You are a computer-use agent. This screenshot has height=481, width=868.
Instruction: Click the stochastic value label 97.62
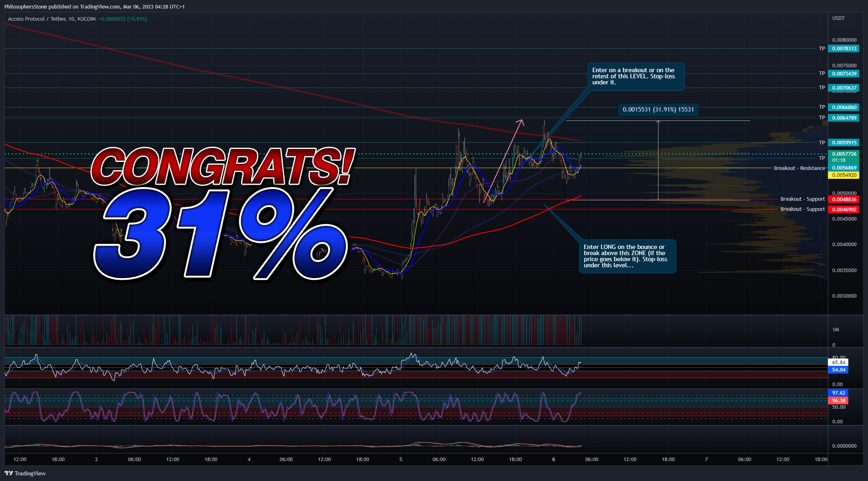pyautogui.click(x=838, y=393)
